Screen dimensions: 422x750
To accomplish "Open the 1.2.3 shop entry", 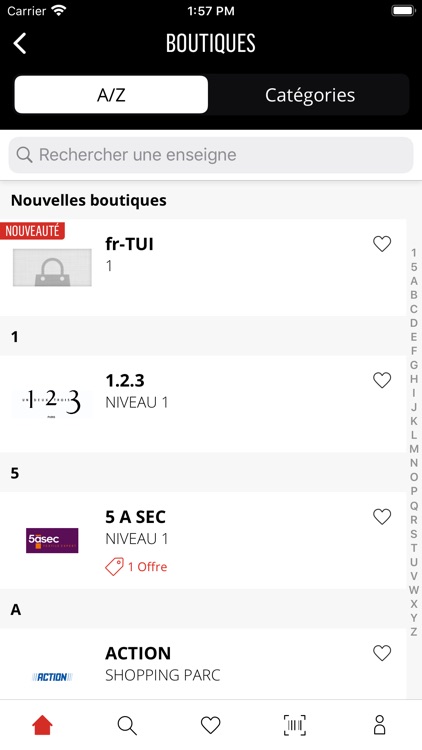I will click(203, 404).
